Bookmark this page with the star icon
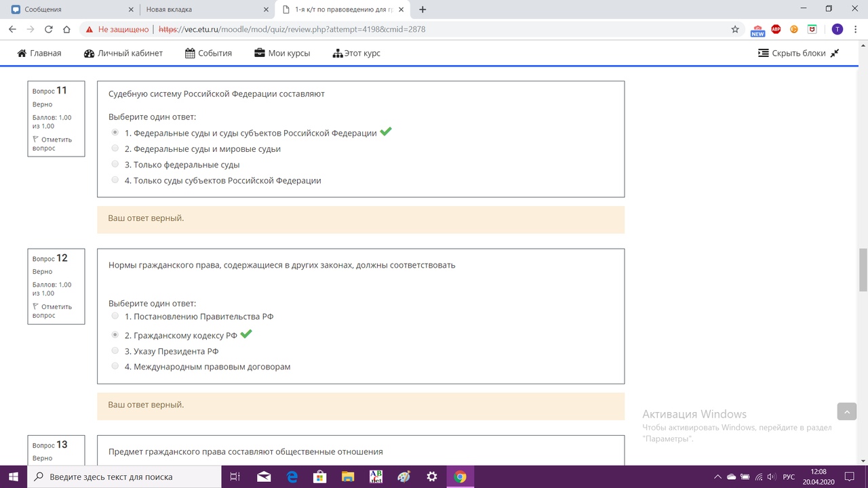 coord(735,29)
